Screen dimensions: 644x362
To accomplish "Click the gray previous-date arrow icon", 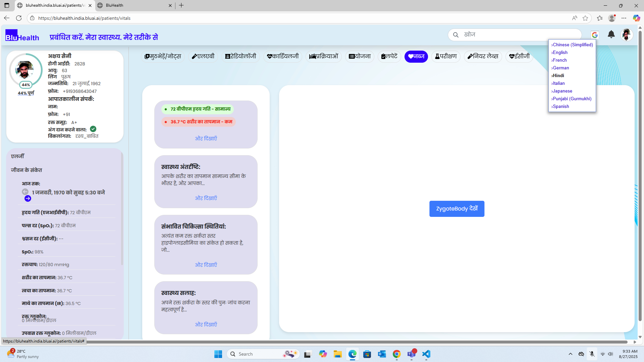I will (25, 192).
